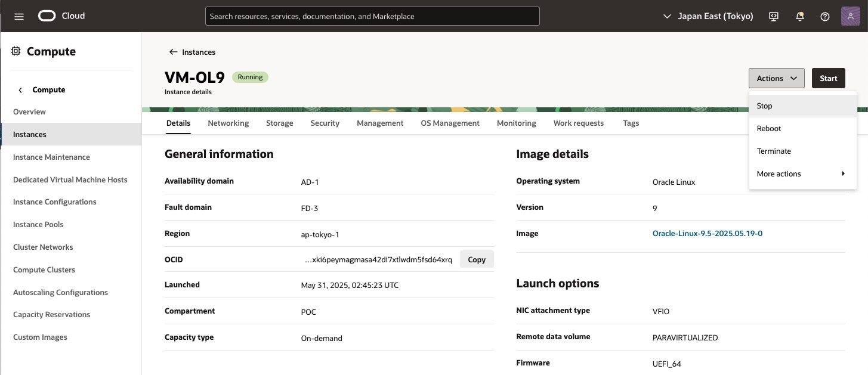Screen dimensions: 868x375
Task: Open the Monitoring tab
Action: click(516, 123)
